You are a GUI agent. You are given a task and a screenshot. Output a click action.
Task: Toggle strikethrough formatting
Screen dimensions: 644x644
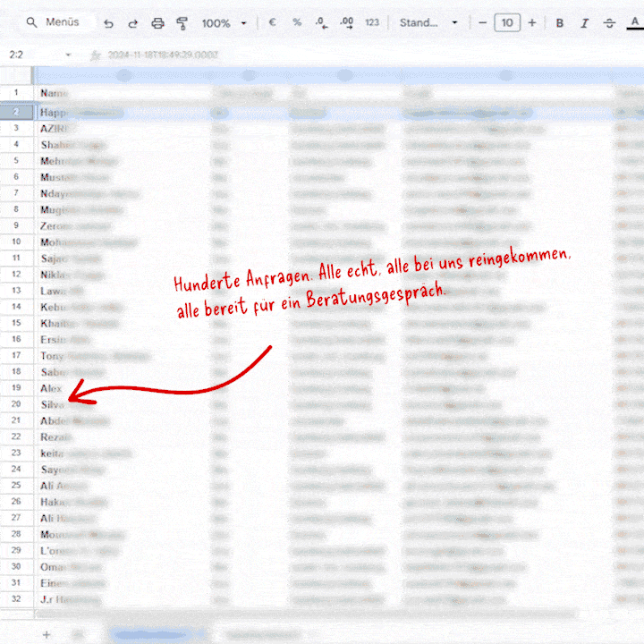609,23
